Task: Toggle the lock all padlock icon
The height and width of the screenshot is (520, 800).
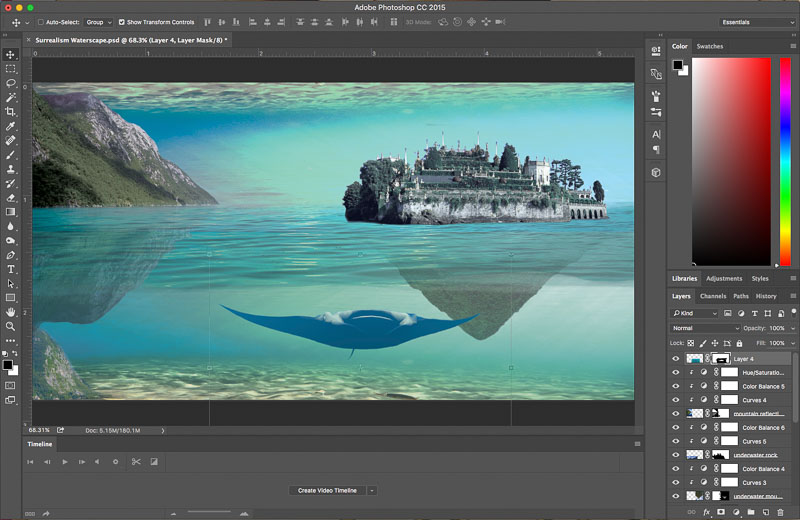Action: pyautogui.click(x=739, y=343)
